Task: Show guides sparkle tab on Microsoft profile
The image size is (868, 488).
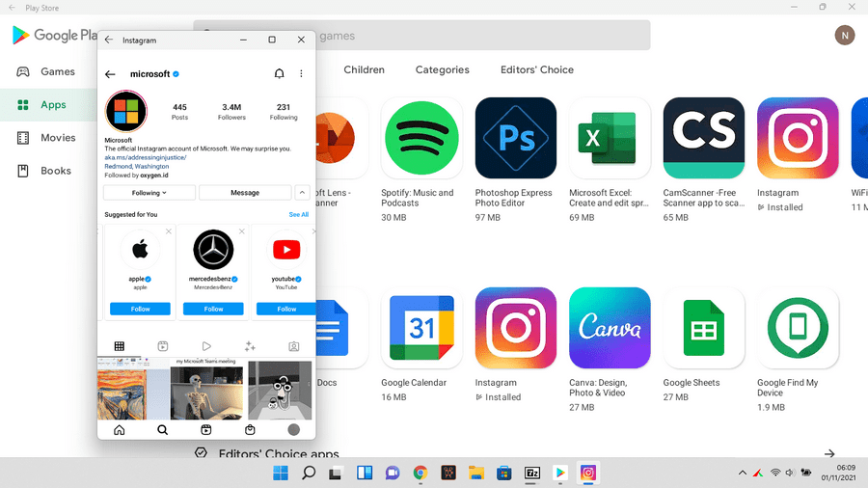Action: pyautogui.click(x=250, y=346)
